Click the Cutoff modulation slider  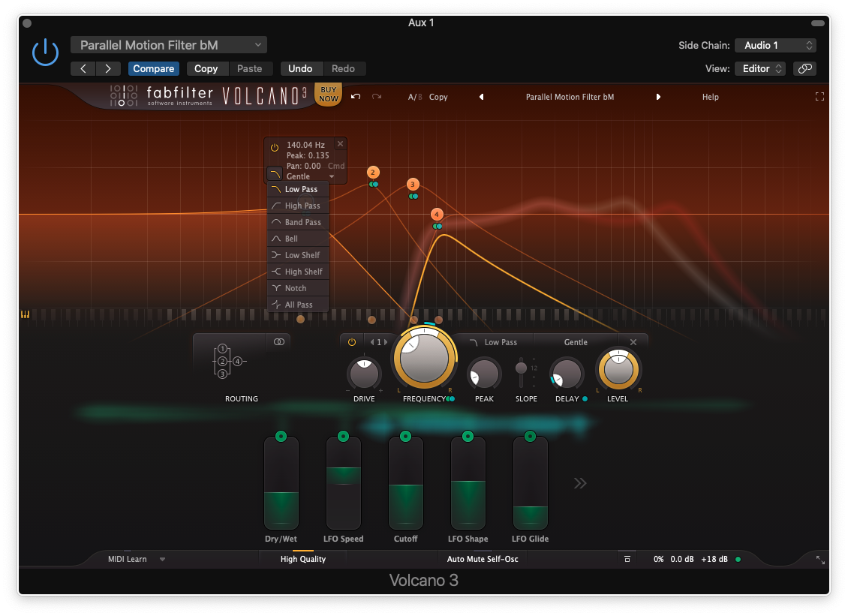point(406,484)
